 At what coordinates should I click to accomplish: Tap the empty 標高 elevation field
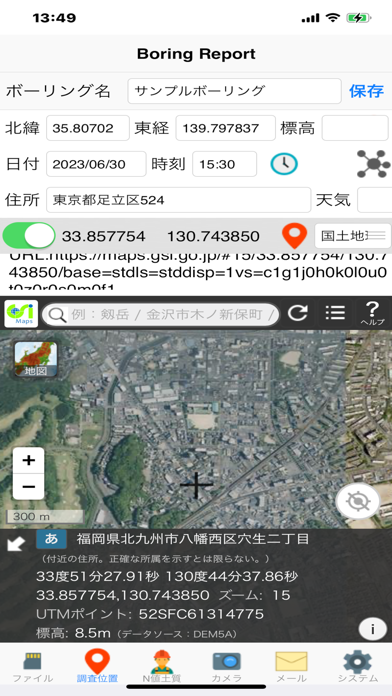[x=355, y=128]
